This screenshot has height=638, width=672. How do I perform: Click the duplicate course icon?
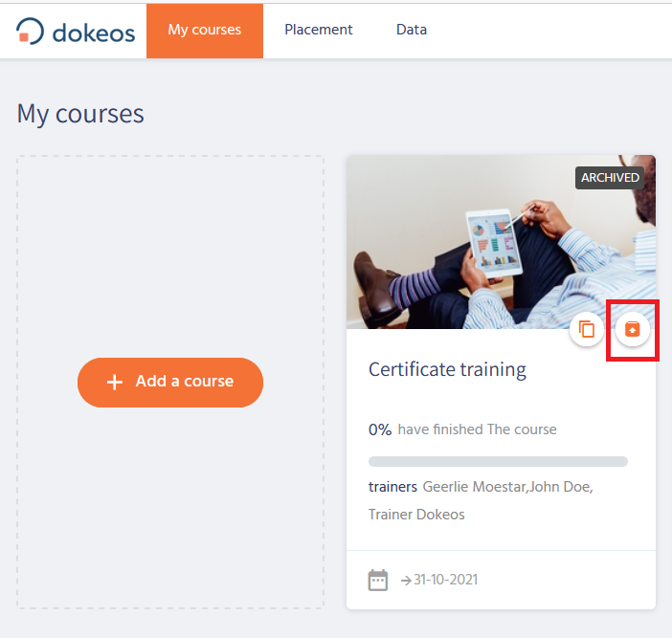coord(587,330)
